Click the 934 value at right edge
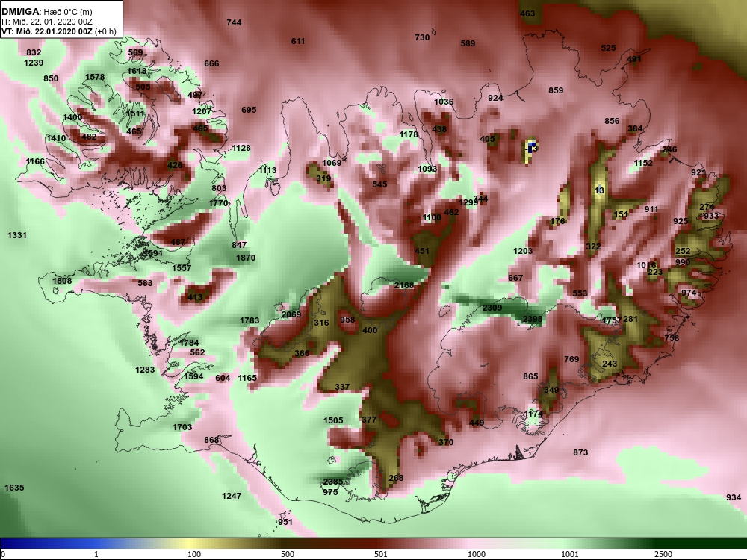747x560 pixels. 734,497
